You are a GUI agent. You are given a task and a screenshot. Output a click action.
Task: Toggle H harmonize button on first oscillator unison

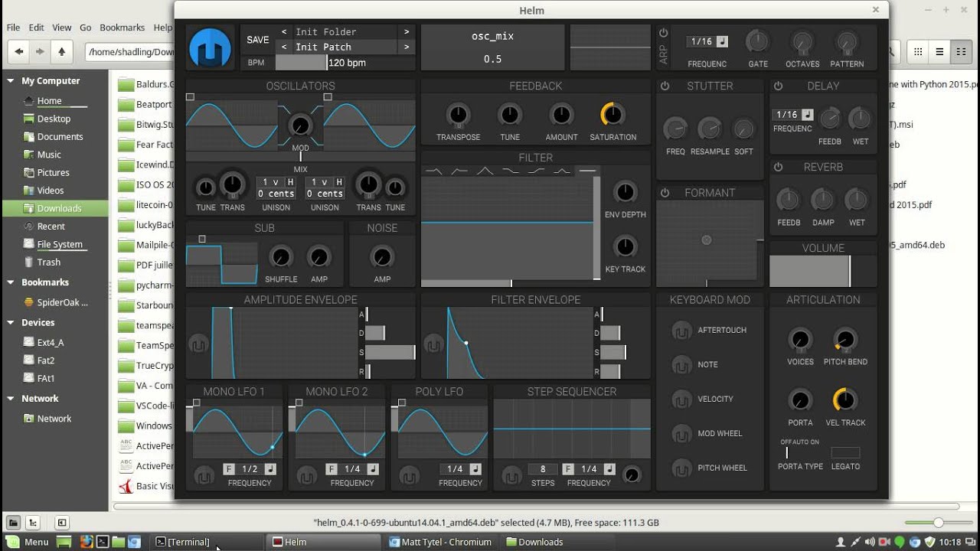[290, 182]
